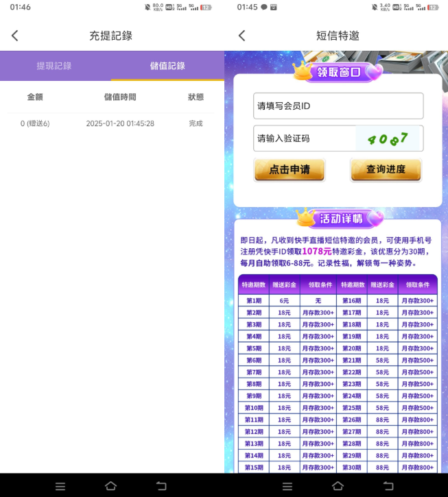This screenshot has height=497, width=448.
Task: Select the 儲值記錄 tab
Action: pyautogui.click(x=167, y=66)
